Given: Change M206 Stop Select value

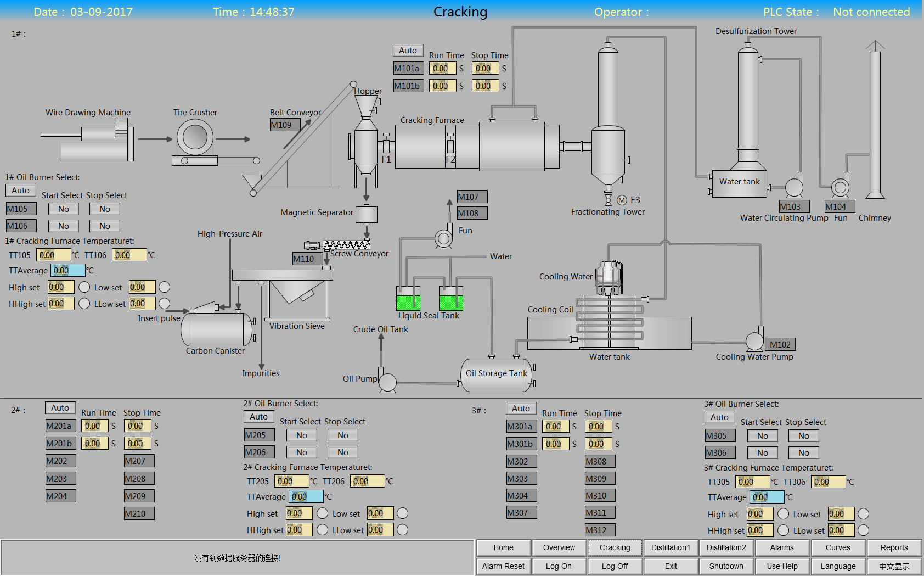Looking at the screenshot, I should pyautogui.click(x=343, y=452).
